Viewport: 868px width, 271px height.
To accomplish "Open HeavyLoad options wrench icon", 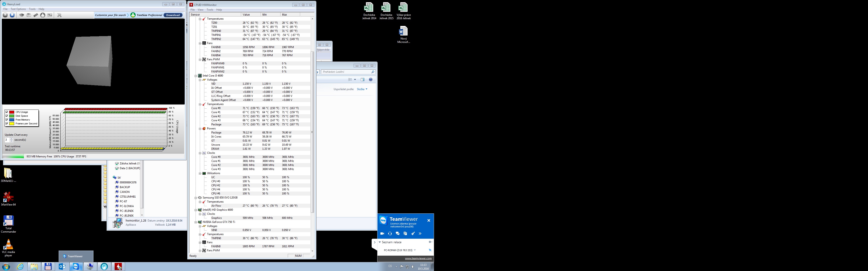I will click(x=59, y=15).
